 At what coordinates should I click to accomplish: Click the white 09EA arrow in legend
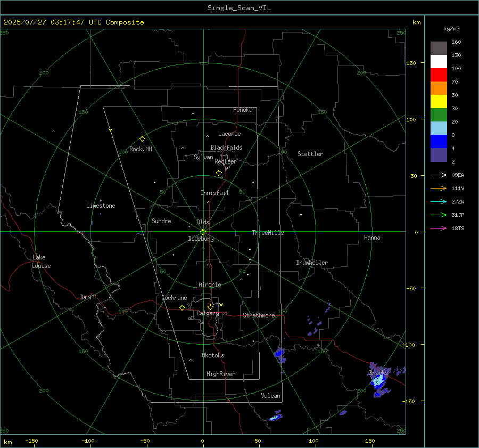pyautogui.click(x=439, y=175)
